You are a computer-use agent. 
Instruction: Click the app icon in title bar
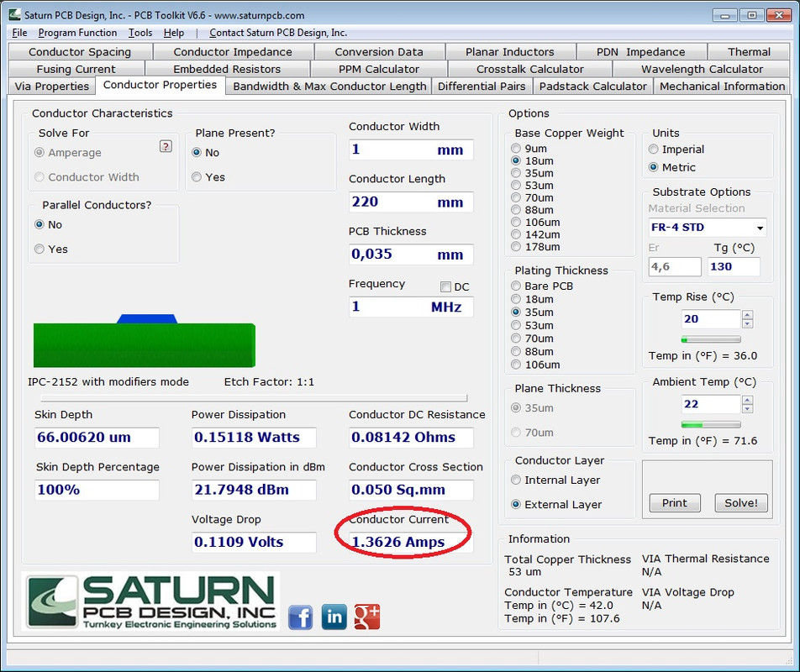[15, 15]
